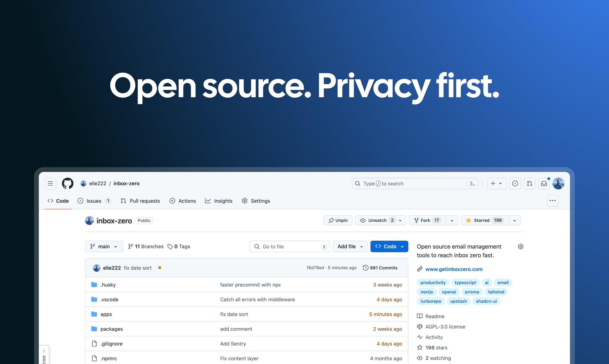Image resolution: width=609 pixels, height=364 pixels.
Task: Click the Go to file field
Action: point(289,246)
